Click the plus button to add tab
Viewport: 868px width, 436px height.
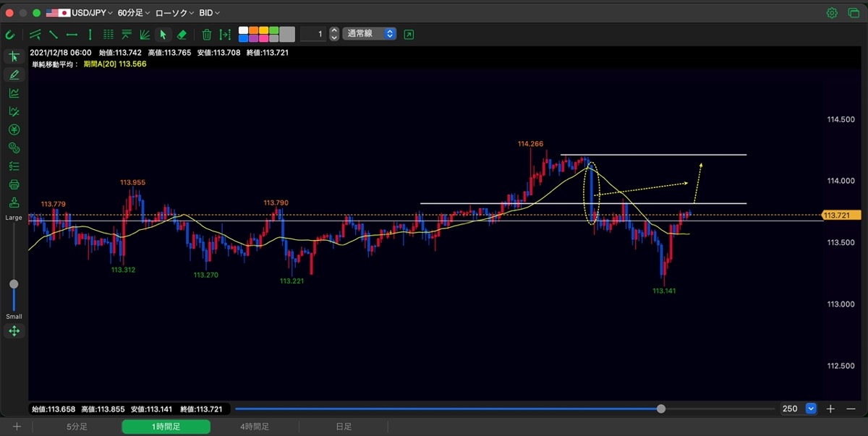17,427
